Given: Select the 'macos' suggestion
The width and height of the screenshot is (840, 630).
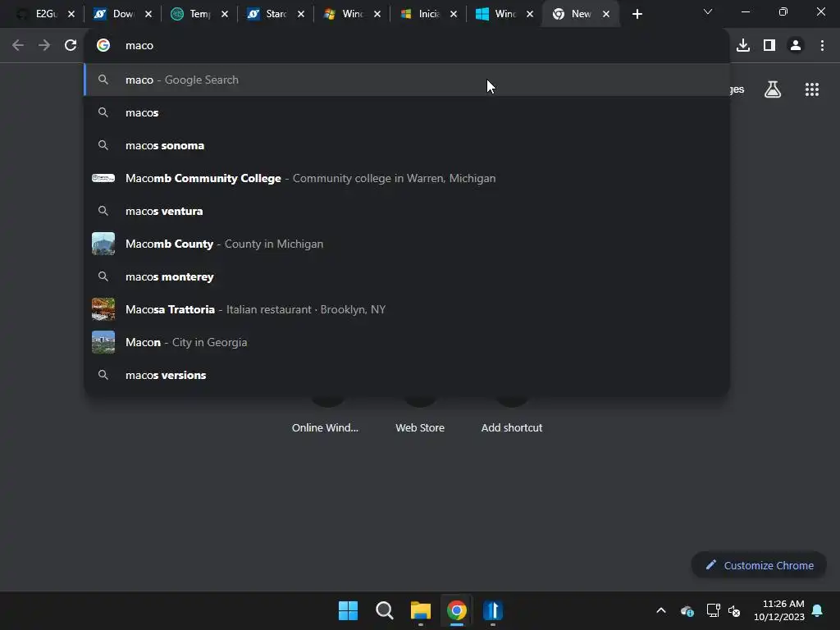Looking at the screenshot, I should (407, 112).
